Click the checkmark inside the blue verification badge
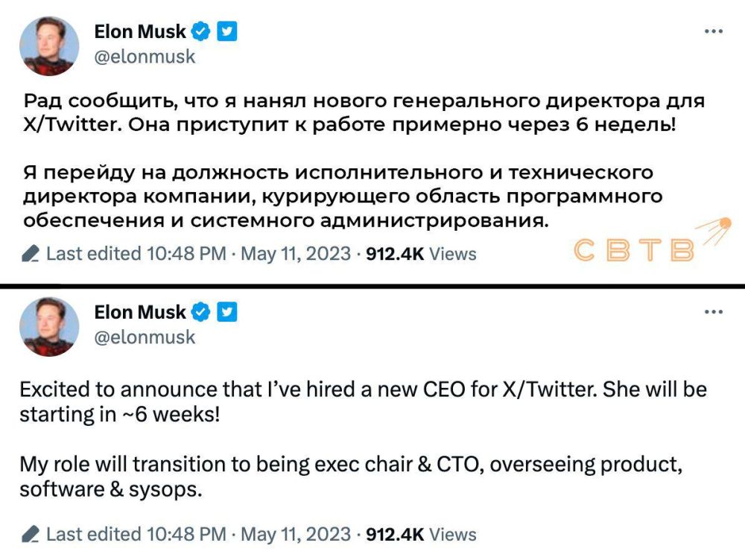This screenshot has height=560, width=745. pyautogui.click(x=200, y=31)
